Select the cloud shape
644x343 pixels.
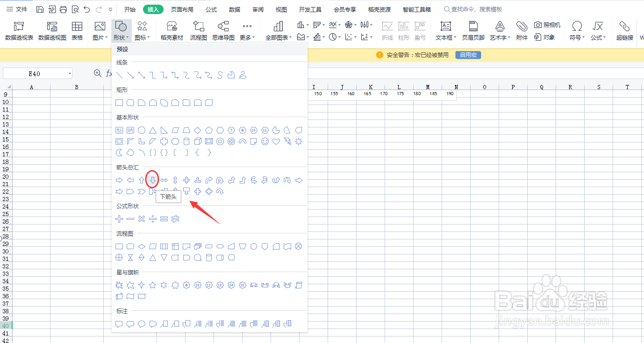pos(130,153)
